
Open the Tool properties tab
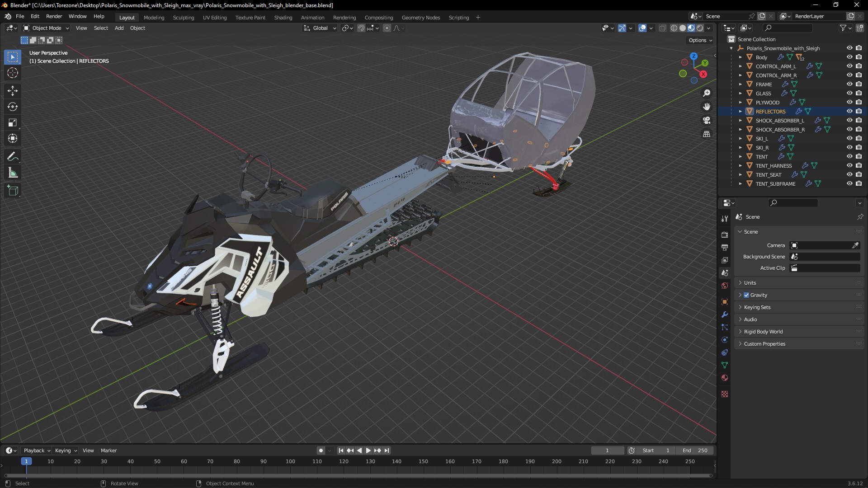click(x=725, y=219)
